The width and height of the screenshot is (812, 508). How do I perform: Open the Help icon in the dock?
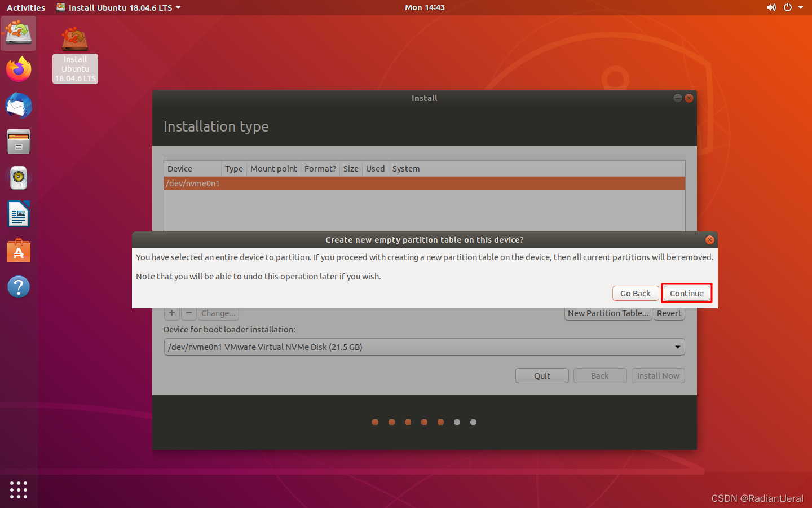coord(19,287)
